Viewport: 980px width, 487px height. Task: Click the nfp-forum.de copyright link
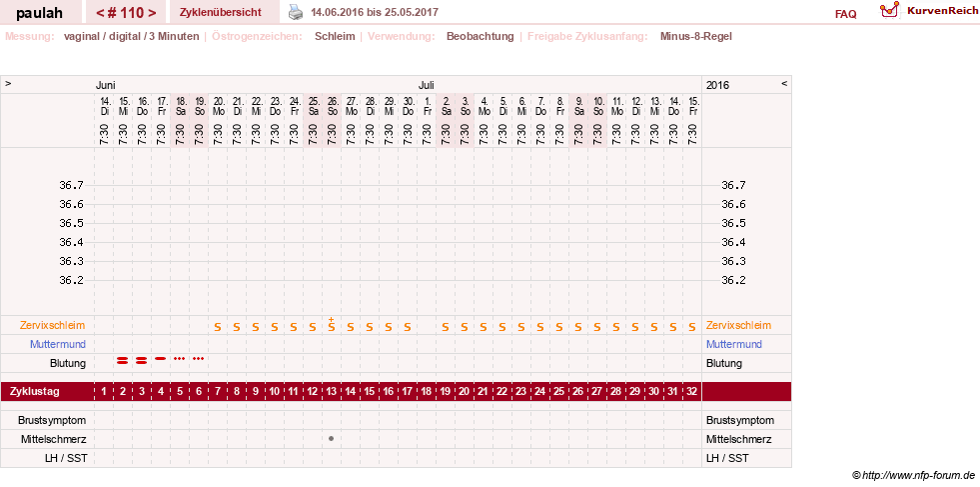(x=914, y=476)
